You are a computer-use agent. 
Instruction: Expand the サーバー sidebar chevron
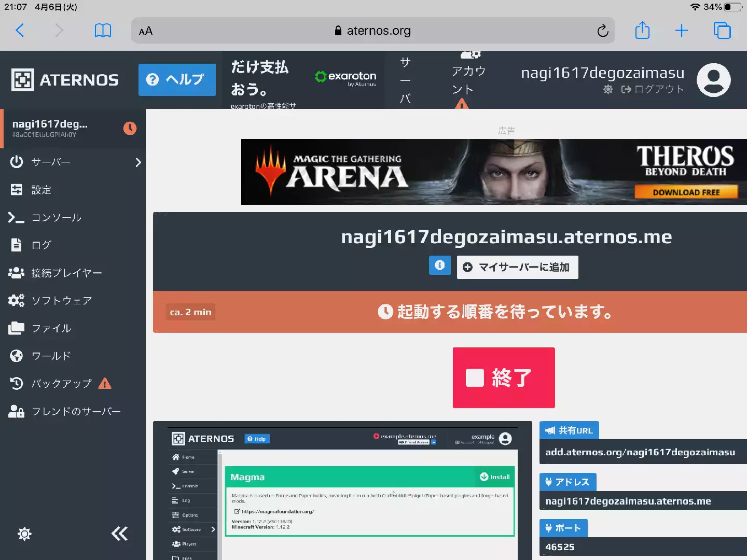138,162
